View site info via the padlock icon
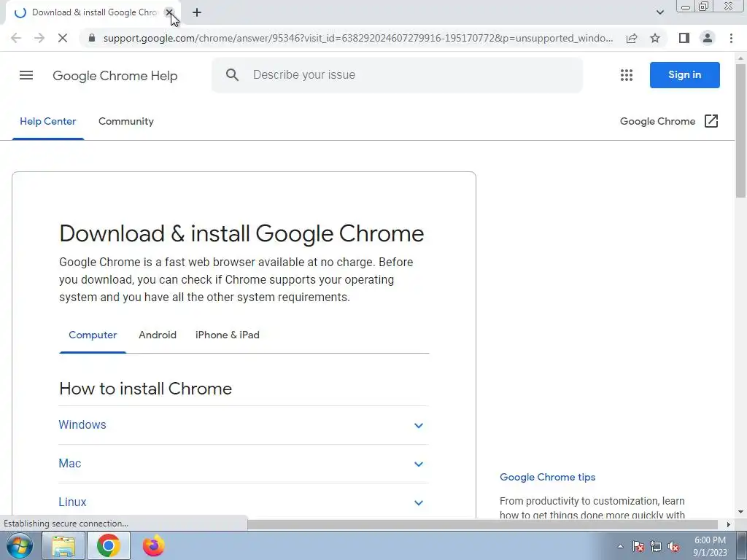Image resolution: width=747 pixels, height=560 pixels. (x=93, y=38)
